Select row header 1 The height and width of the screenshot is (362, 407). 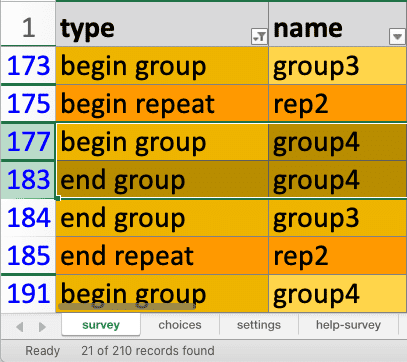[x=28, y=24]
